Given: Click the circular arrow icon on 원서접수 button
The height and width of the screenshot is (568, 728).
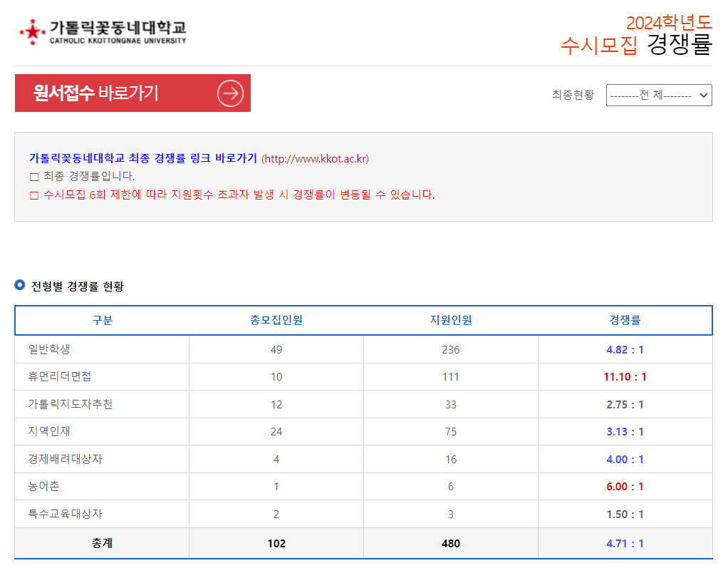Looking at the screenshot, I should [x=229, y=93].
